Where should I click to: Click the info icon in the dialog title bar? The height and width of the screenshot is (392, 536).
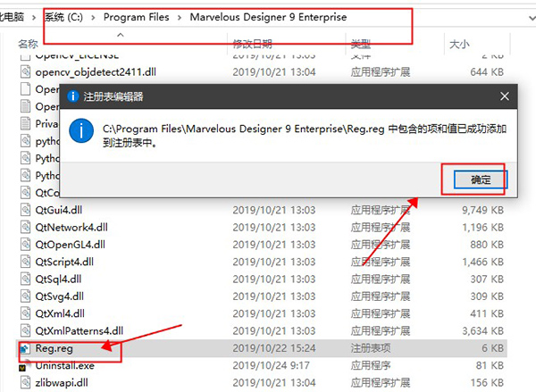tap(72, 96)
